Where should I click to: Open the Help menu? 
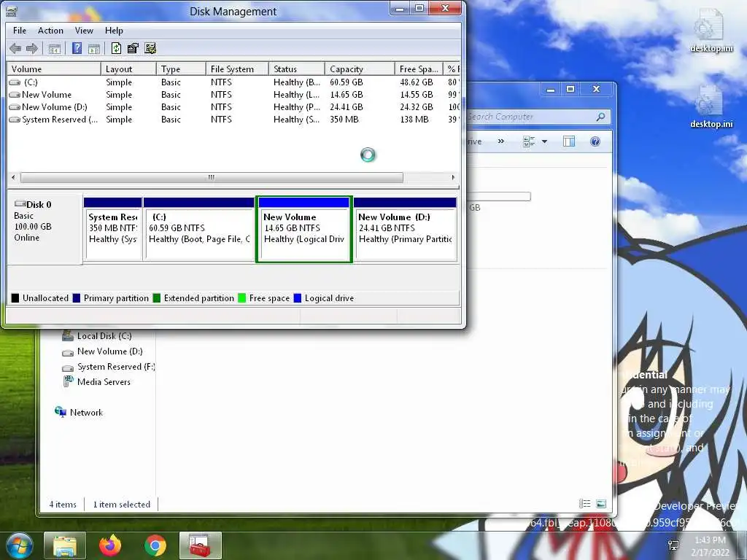click(x=114, y=31)
